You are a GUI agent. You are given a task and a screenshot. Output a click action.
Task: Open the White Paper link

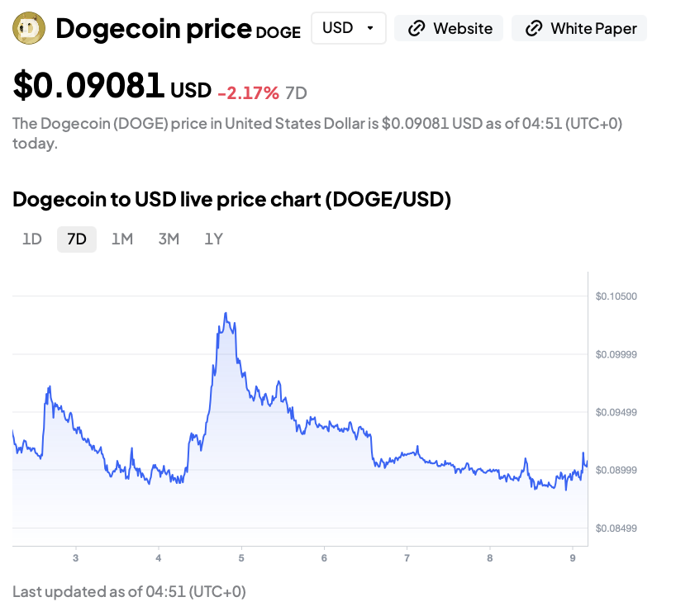[x=579, y=28]
